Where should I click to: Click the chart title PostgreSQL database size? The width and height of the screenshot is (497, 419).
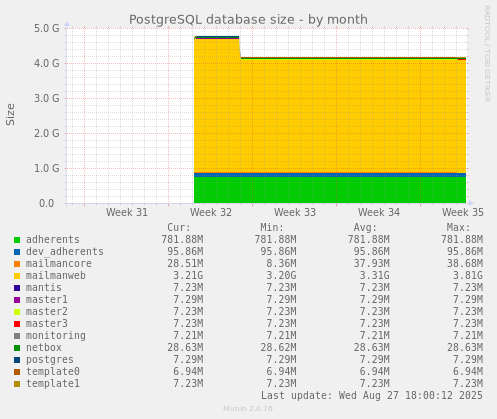248,20
